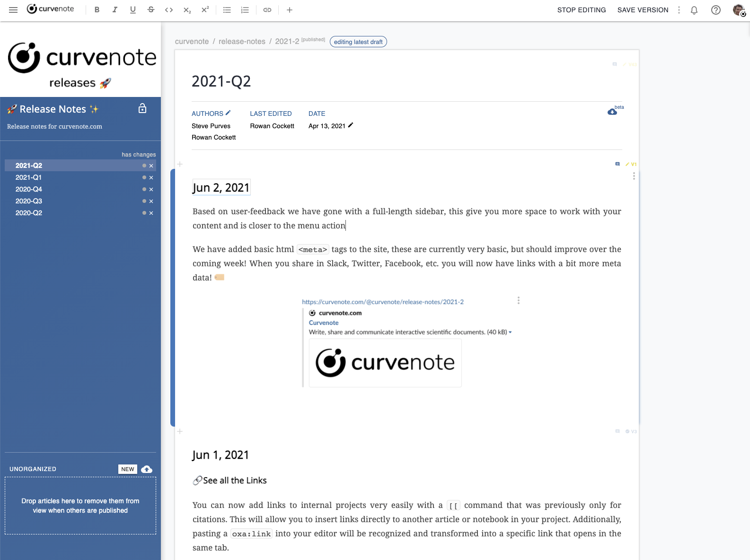Image resolution: width=750 pixels, height=560 pixels.
Task: Go to the curvenote breadcrumb
Action: (x=192, y=42)
